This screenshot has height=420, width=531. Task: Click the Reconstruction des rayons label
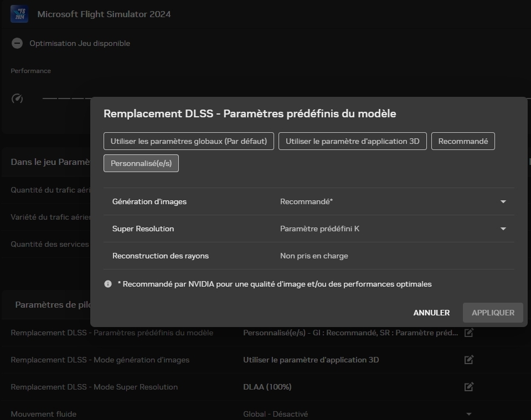pos(161,256)
